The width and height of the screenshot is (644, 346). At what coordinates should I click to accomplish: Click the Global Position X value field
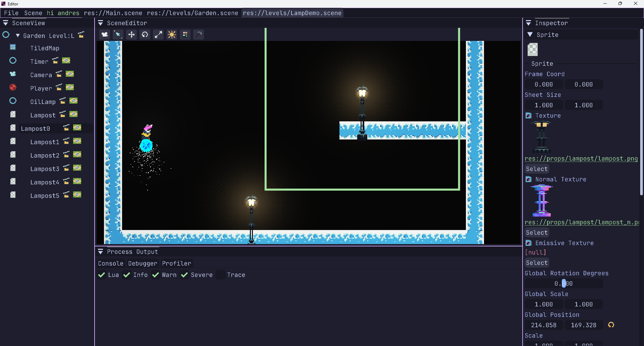(544, 325)
